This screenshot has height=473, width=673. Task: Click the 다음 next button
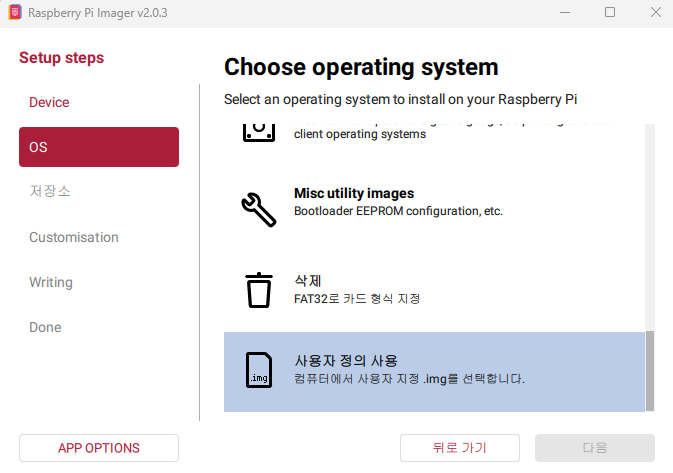tap(595, 448)
